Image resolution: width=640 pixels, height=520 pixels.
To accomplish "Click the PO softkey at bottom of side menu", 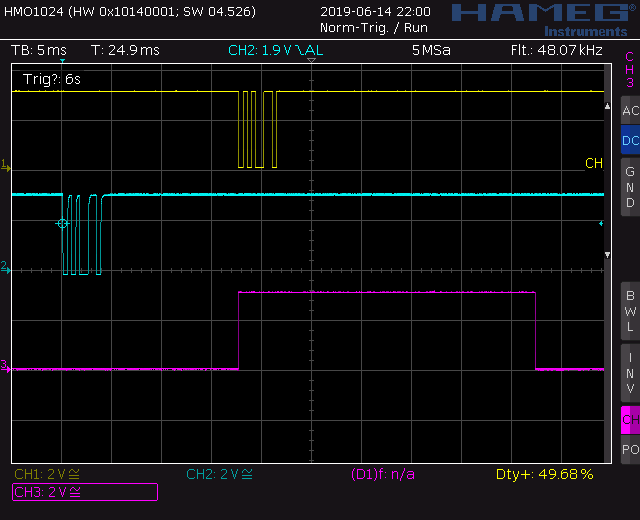I will tap(630, 450).
